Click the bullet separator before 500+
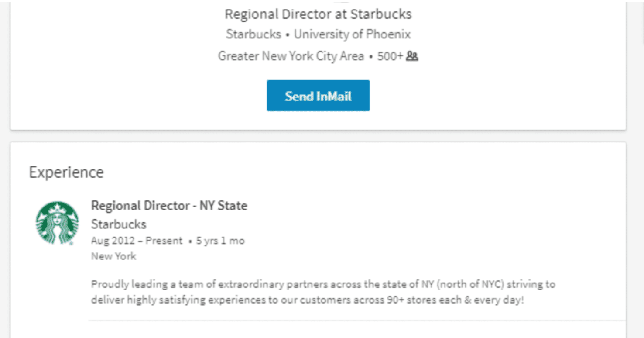 [371, 57]
